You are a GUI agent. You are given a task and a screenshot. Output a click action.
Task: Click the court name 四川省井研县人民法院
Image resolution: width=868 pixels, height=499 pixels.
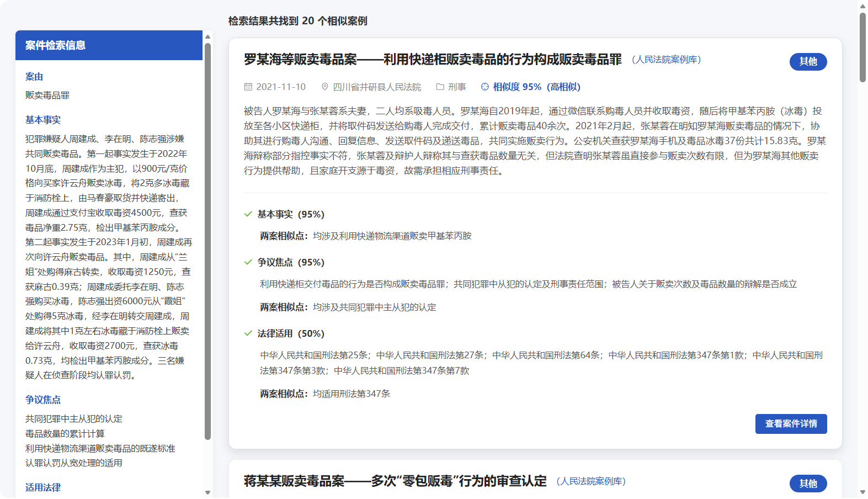[377, 87]
